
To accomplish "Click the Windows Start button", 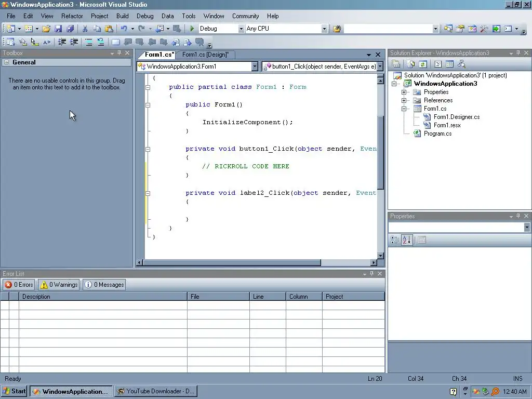I will (14, 391).
